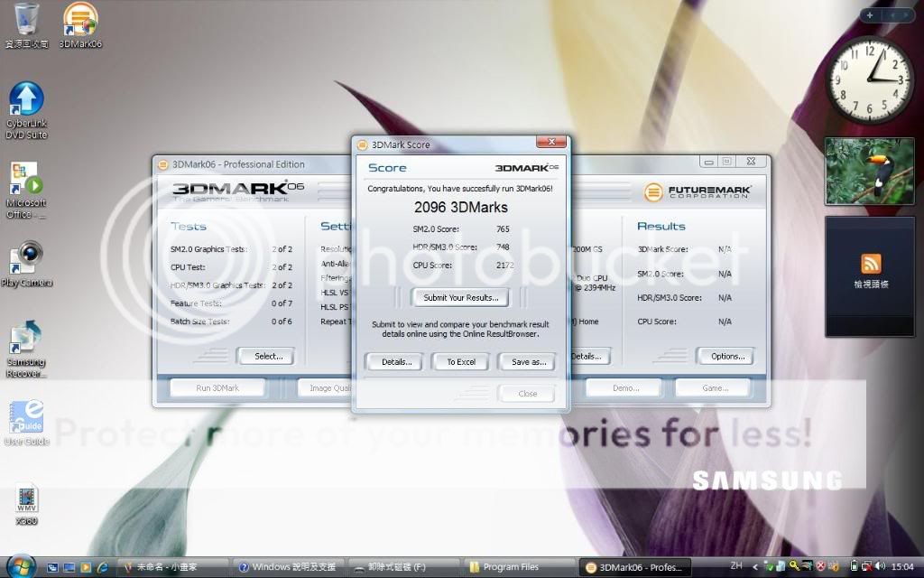Expand hidden tray icons arrow
Viewport: 924px width, 578px height.
pos(755,567)
